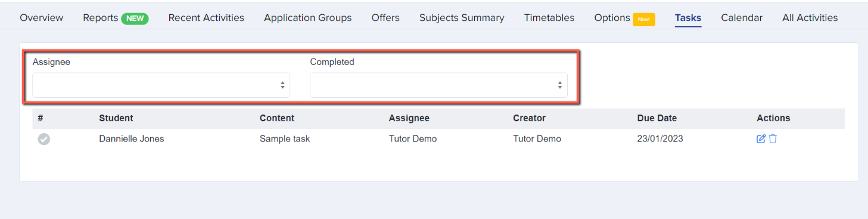
Task: Open the Reports tab
Action: click(100, 18)
